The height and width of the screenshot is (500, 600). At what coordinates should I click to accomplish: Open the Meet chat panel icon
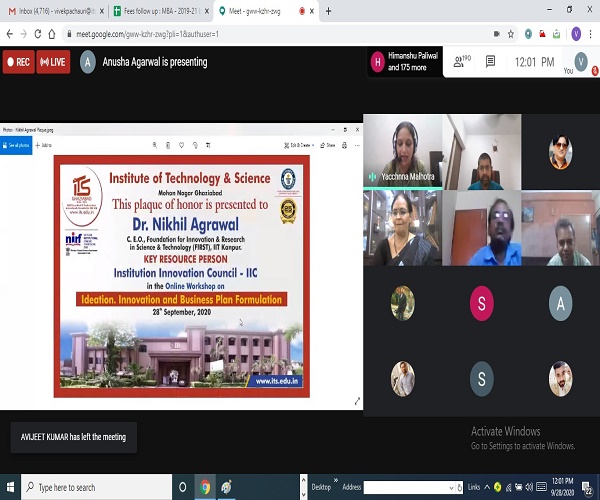[490, 61]
